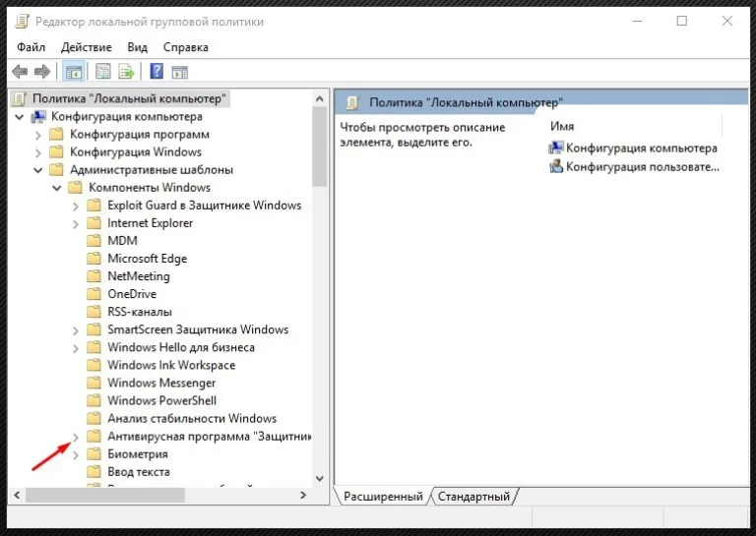Collapse the Конфигурация компьютера node

click(x=20, y=117)
